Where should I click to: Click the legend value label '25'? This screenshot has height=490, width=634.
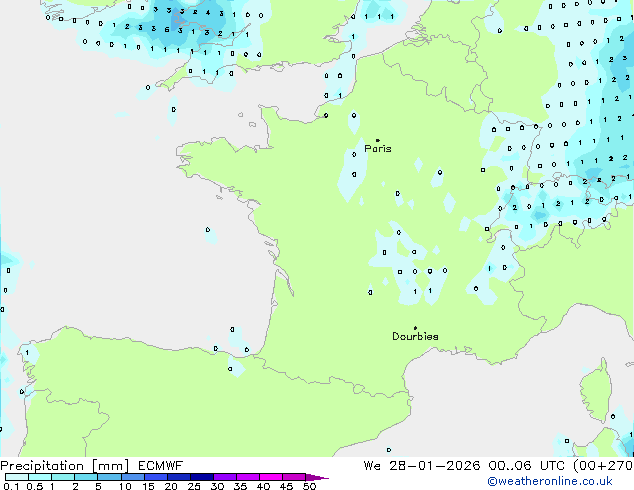click(x=194, y=486)
